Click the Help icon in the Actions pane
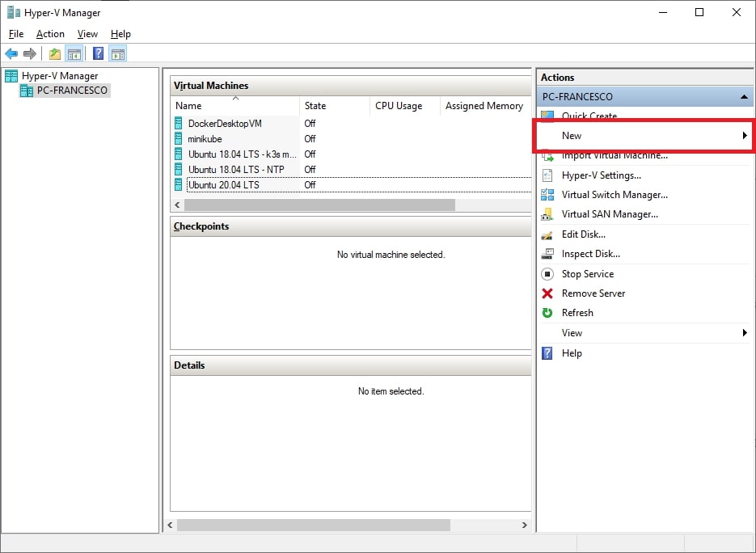This screenshot has height=553, width=756. 547,353
